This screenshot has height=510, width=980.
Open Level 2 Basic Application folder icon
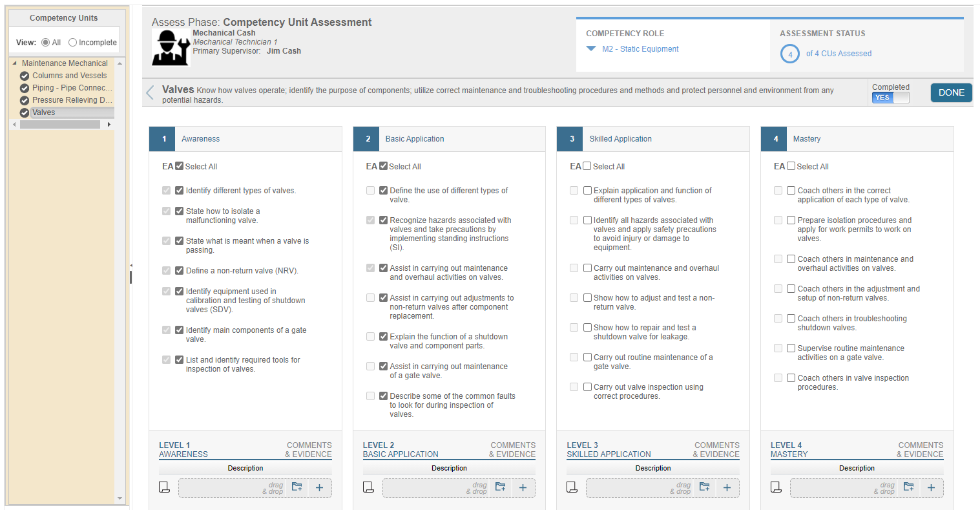pyautogui.click(x=501, y=487)
